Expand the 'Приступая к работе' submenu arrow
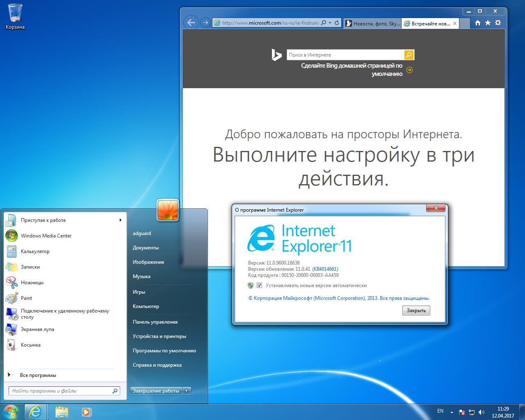The image size is (525, 420). 121,220
